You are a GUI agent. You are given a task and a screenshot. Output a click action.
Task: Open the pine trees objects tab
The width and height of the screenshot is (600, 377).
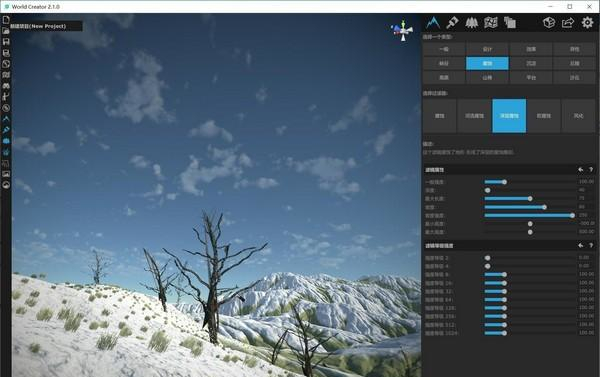471,23
